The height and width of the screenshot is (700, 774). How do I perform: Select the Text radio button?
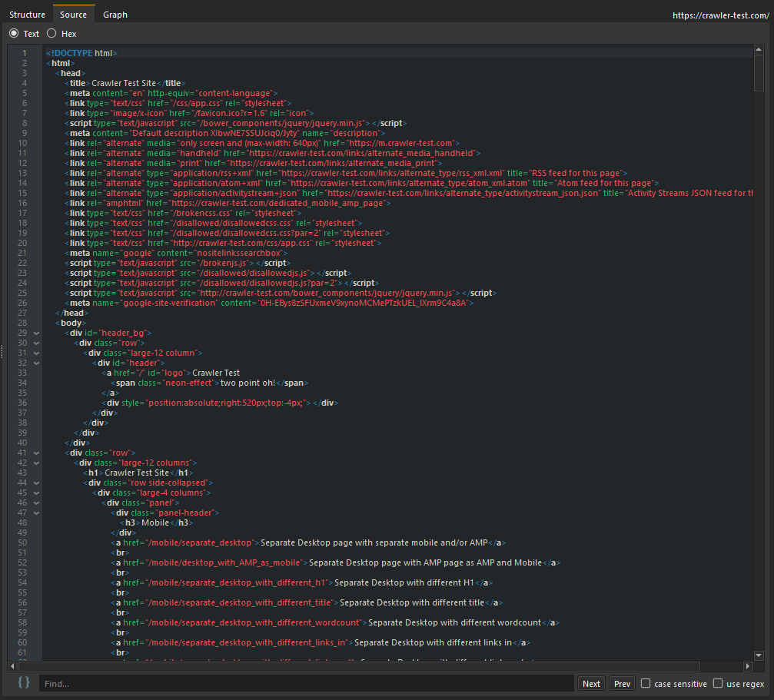point(14,34)
